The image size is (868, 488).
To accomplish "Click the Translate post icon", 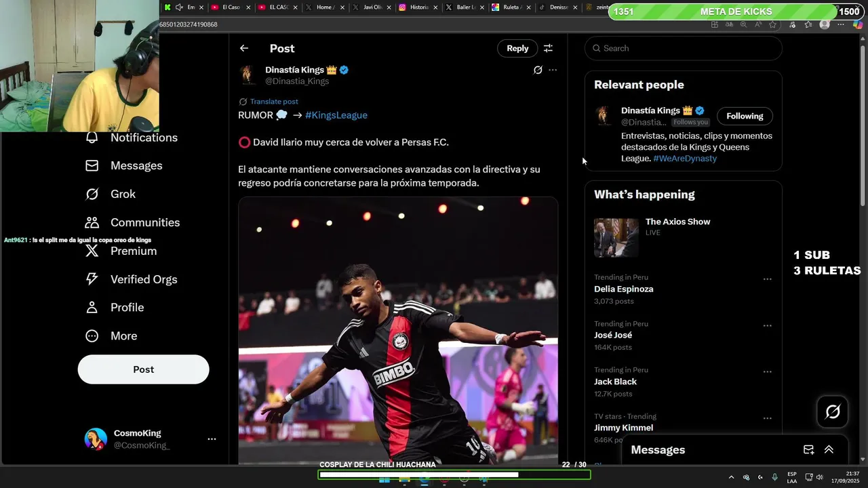I will click(x=243, y=102).
